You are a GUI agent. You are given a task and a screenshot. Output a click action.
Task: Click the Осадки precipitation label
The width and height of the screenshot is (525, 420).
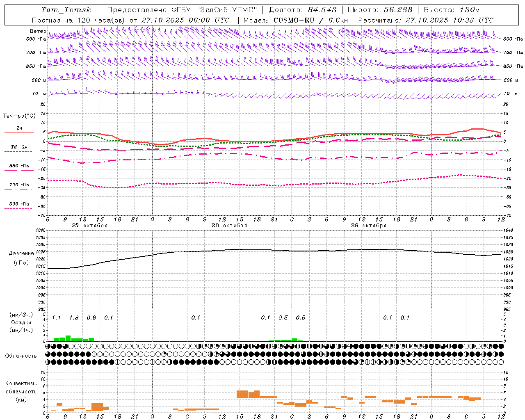tap(21, 322)
